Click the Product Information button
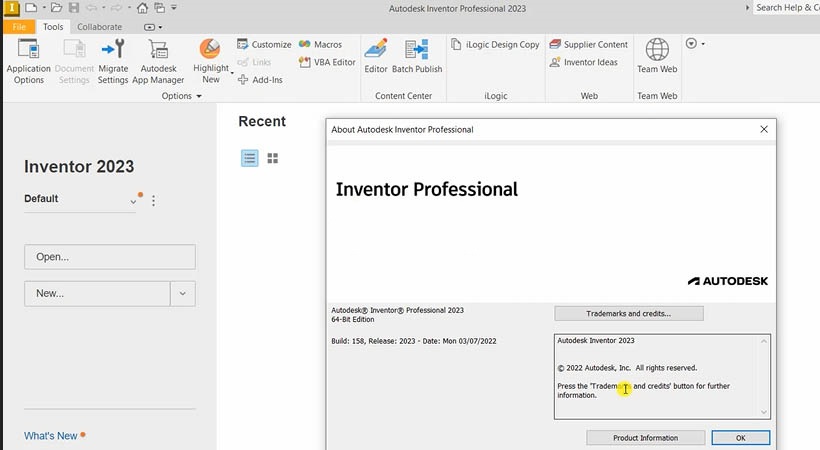Screen dimensions: 820x450 tap(645, 438)
